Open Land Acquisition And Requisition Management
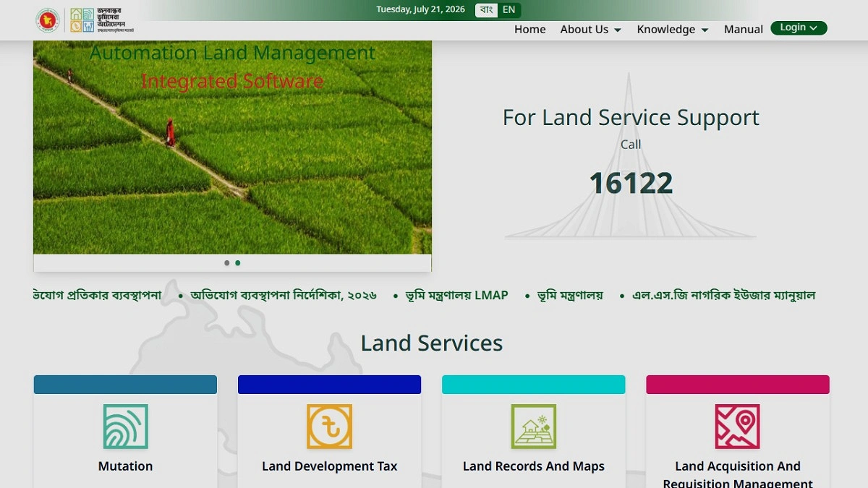This screenshot has width=868, height=488. [738, 474]
